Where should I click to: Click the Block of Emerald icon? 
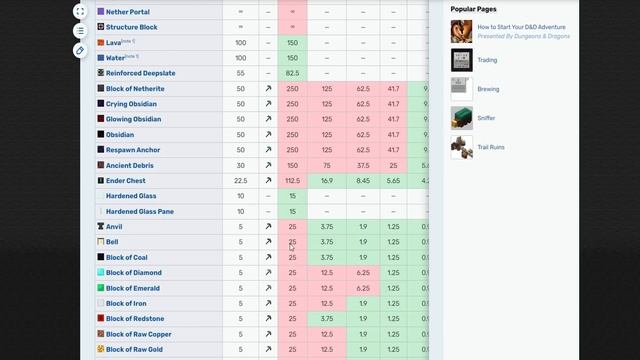click(x=101, y=288)
